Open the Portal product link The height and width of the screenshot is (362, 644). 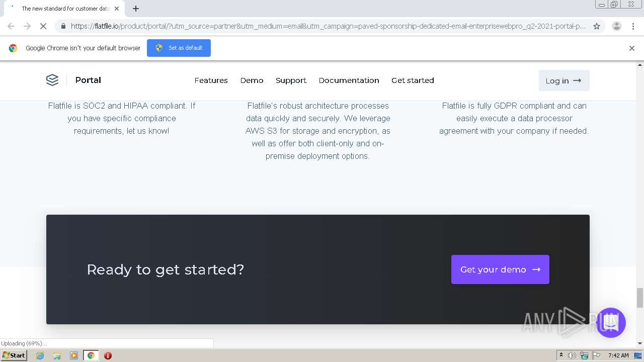click(88, 80)
